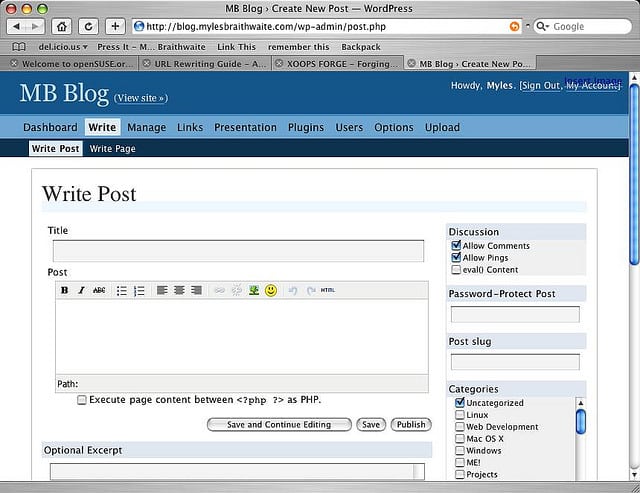This screenshot has width=640, height=493.
Task: Switch editor to HTML source view
Action: pyautogui.click(x=328, y=290)
